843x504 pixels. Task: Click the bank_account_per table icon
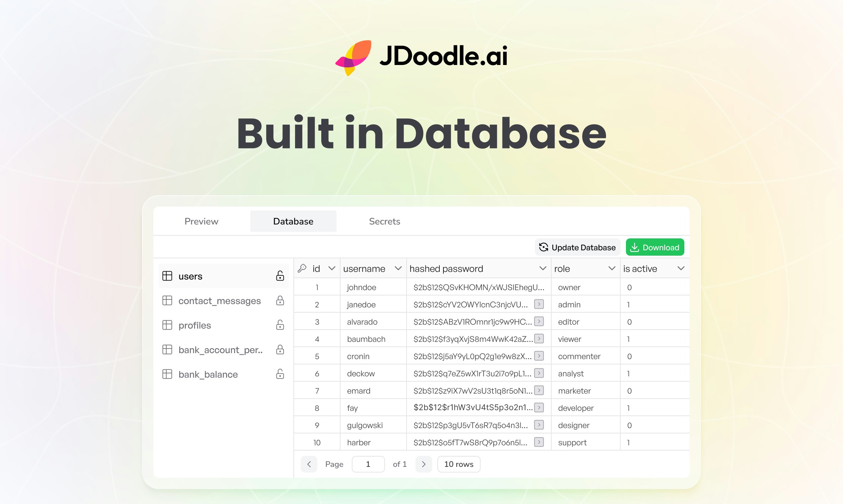pos(168,349)
